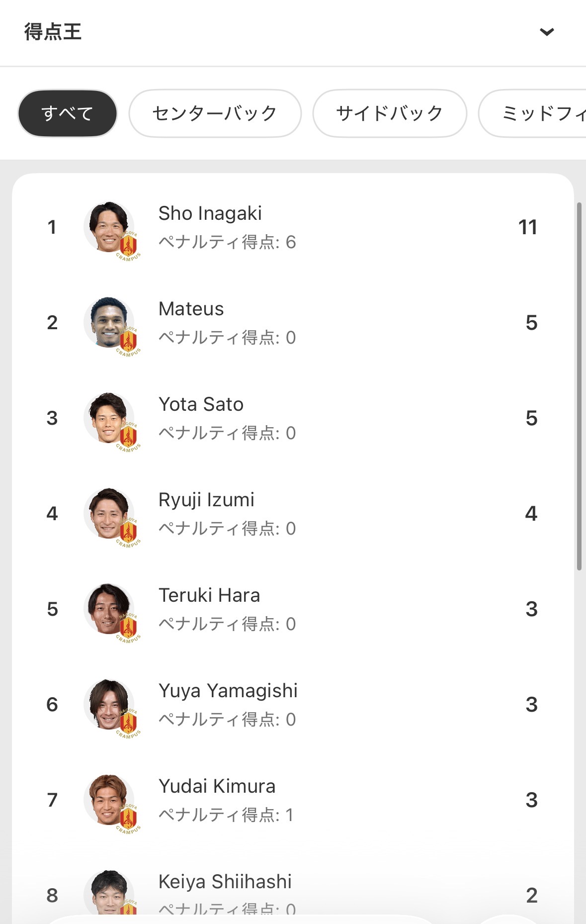The image size is (586, 924).
Task: Tap Yota Sato's player photo
Action: [109, 417]
